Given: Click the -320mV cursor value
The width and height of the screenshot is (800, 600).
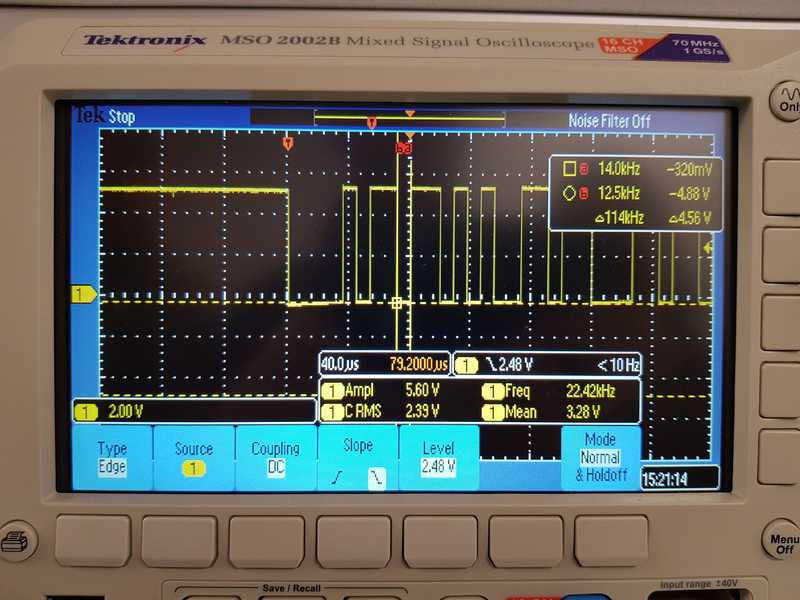Looking at the screenshot, I should 689,169.
